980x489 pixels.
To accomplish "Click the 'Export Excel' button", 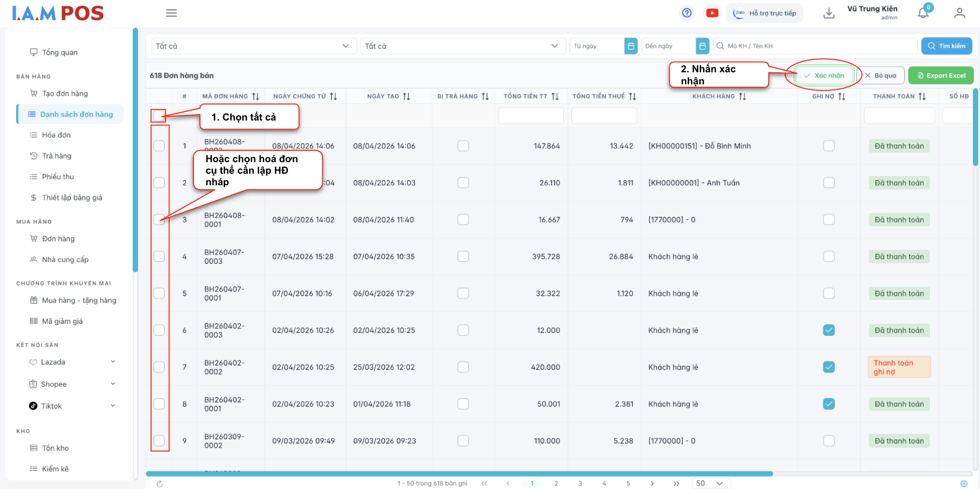I will click(x=941, y=76).
